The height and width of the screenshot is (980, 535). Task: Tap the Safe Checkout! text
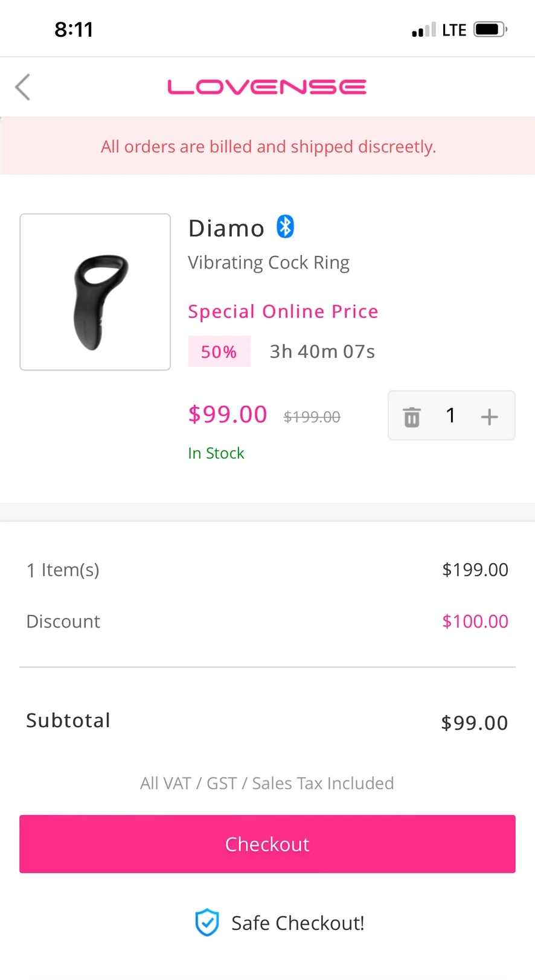coord(298,923)
